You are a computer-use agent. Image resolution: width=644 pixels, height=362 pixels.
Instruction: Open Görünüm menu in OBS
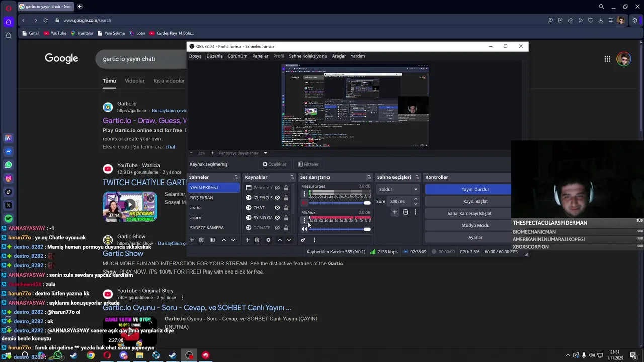coord(237,56)
